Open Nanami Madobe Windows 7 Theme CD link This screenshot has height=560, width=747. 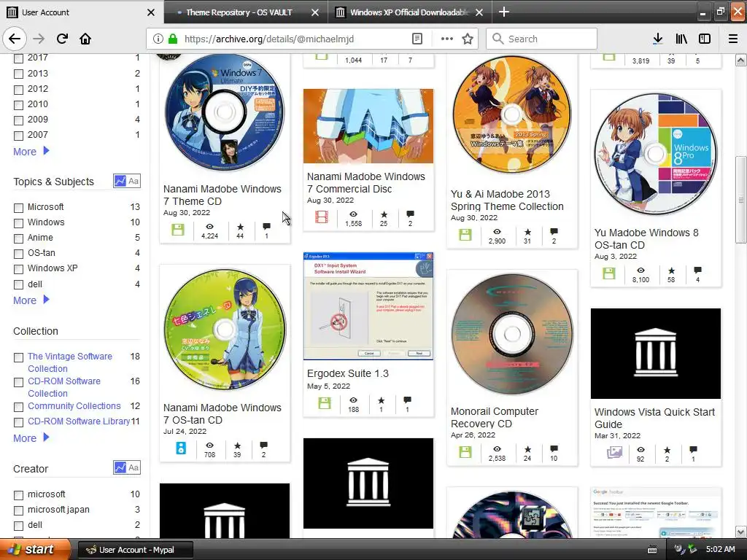coord(222,195)
